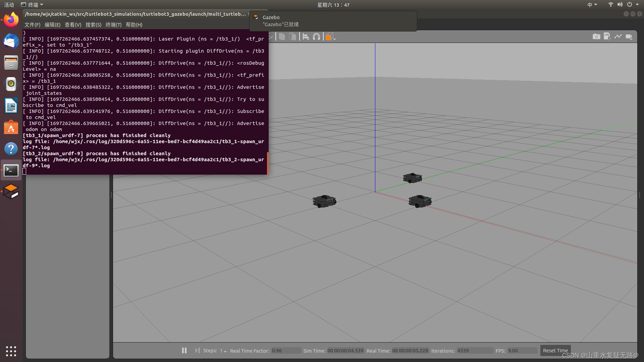Click the leftmost turtlebot in the scene
The width and height of the screenshot is (644, 362).
(x=324, y=201)
